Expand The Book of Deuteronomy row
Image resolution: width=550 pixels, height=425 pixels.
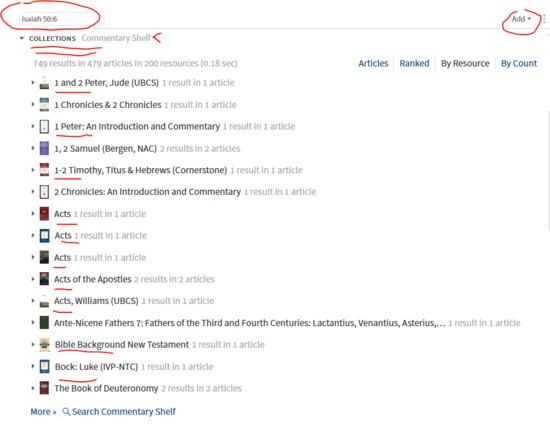[x=33, y=388]
